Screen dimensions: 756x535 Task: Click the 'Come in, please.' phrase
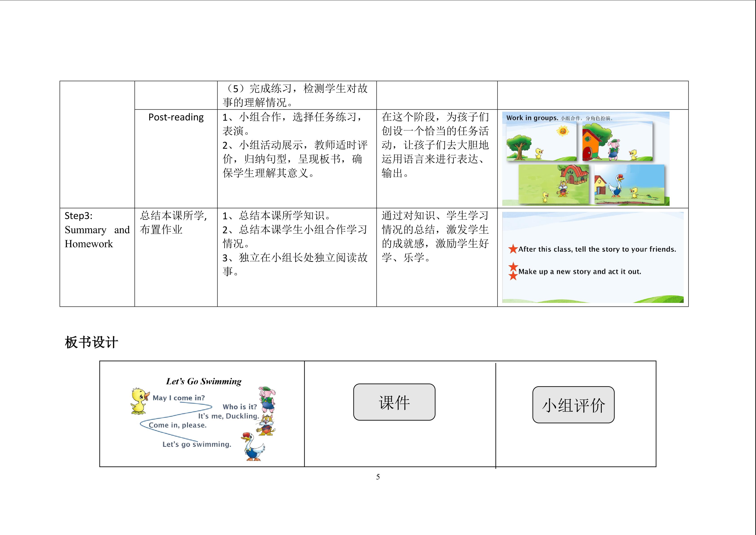tap(177, 425)
